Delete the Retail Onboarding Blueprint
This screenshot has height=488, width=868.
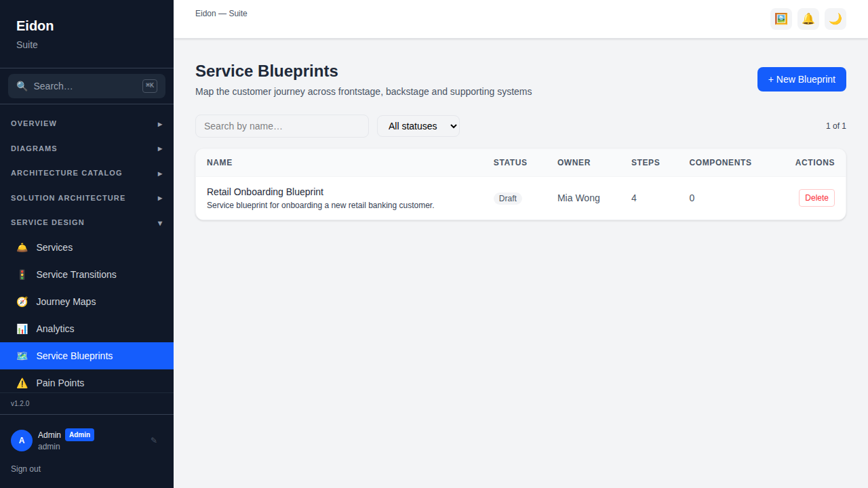point(816,198)
